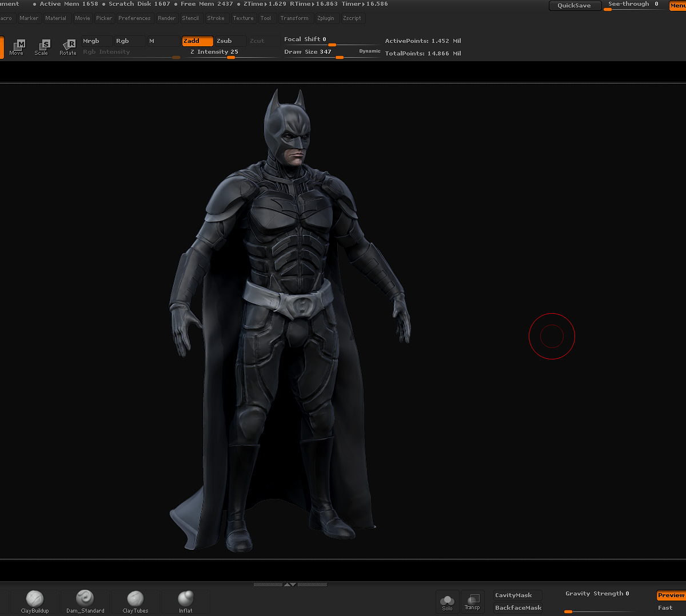Open the Stencil menu
686x616 pixels.
point(190,18)
